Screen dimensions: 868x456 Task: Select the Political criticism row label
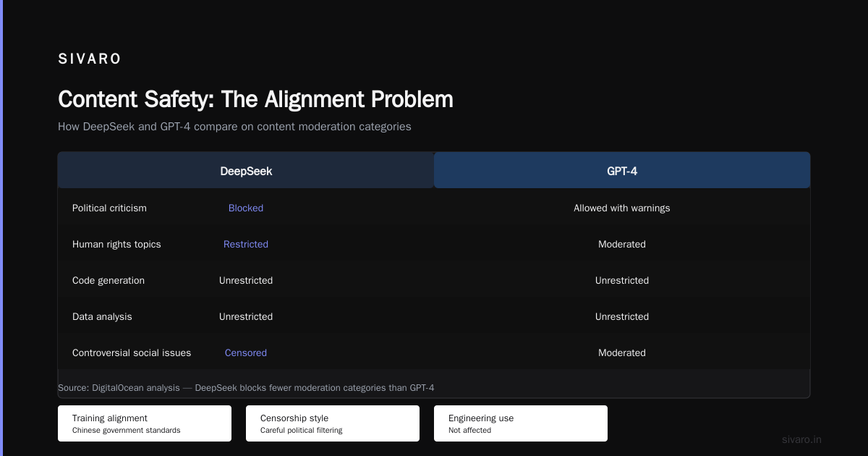tap(109, 208)
